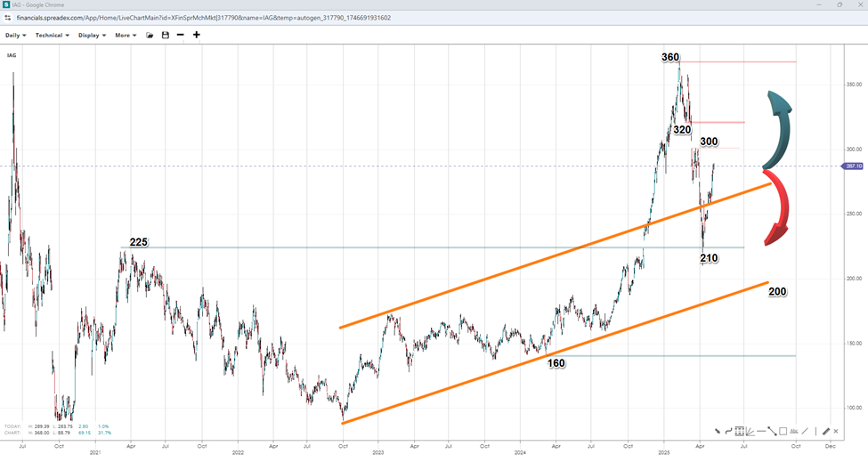868x462 pixels.
Task: Select the Abc text annotation tool
Action: point(794,432)
